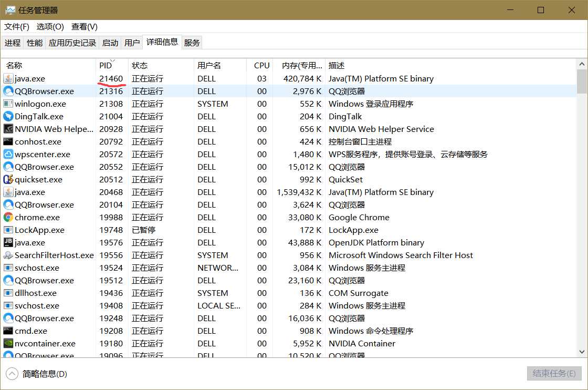Switch to the 服务 tab
Image resolution: width=588 pixels, height=390 pixels.
coord(192,43)
